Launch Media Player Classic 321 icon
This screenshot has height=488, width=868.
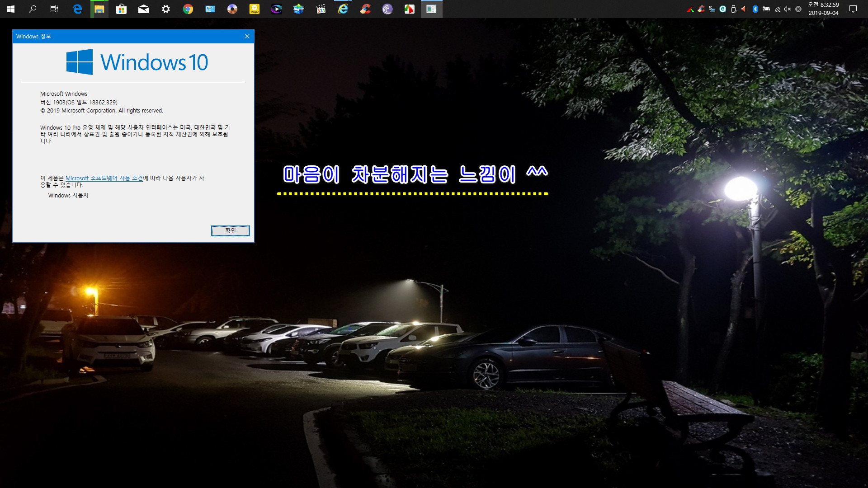pyautogui.click(x=321, y=9)
